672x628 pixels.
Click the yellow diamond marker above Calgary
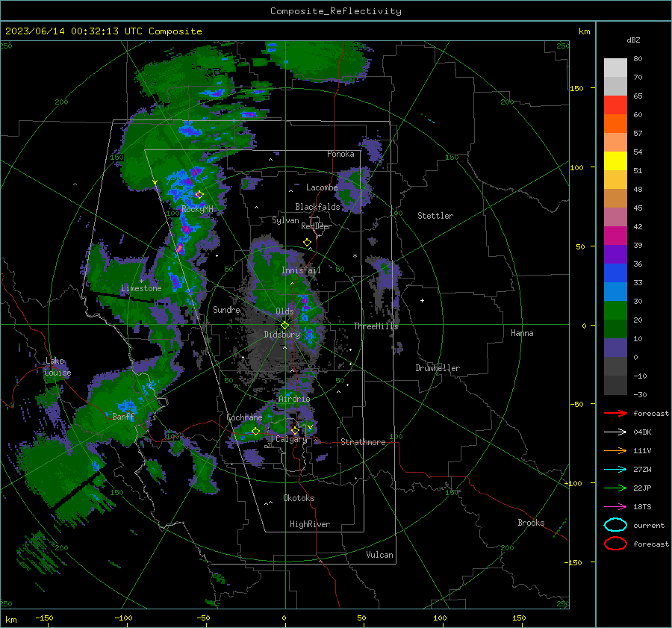(x=295, y=430)
